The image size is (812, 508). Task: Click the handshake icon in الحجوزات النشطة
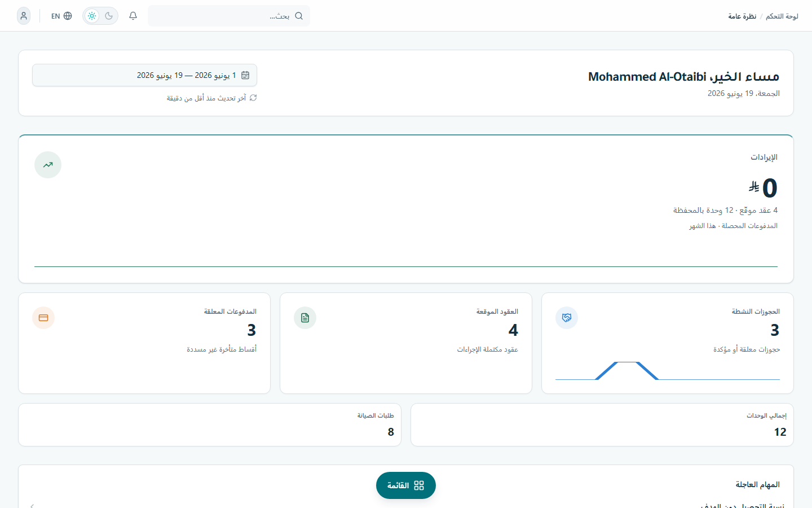[567, 318]
